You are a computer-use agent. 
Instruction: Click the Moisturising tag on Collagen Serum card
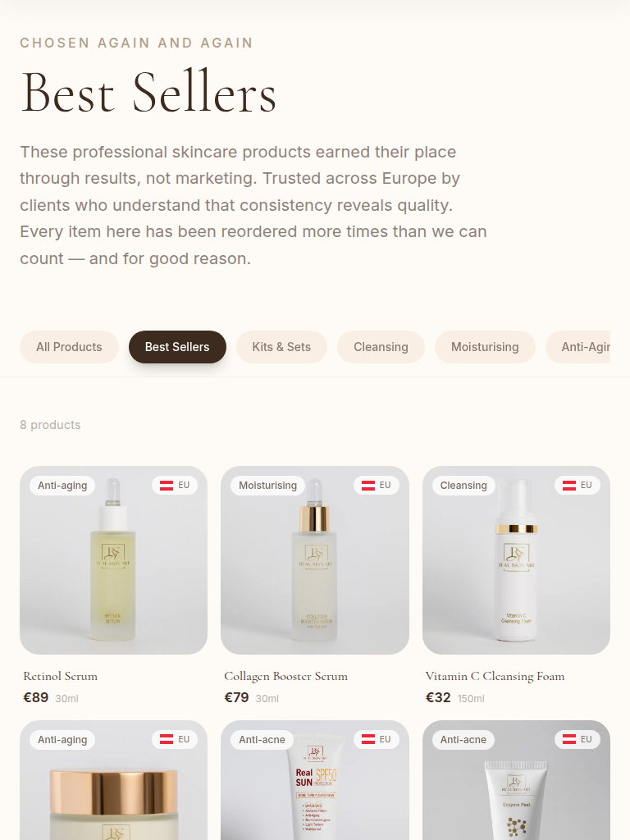point(268,486)
